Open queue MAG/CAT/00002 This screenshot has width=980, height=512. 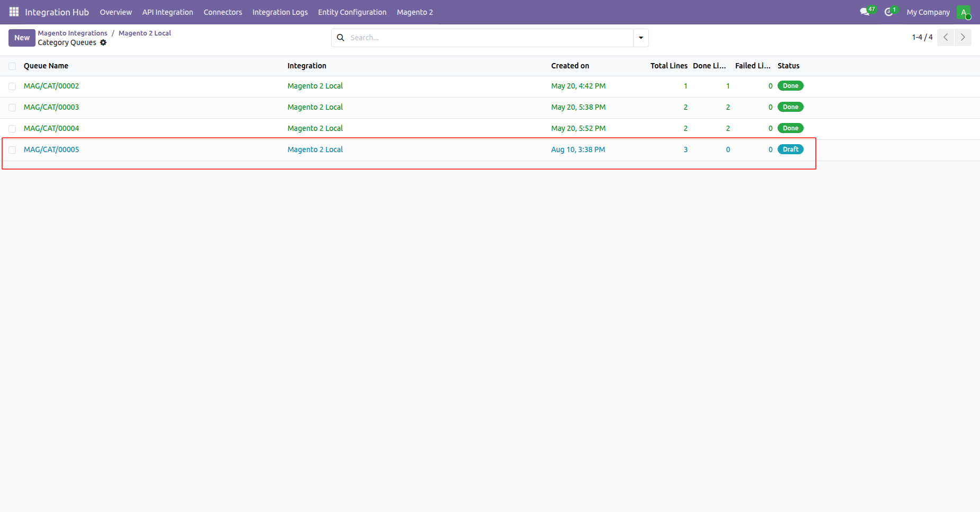coord(51,86)
